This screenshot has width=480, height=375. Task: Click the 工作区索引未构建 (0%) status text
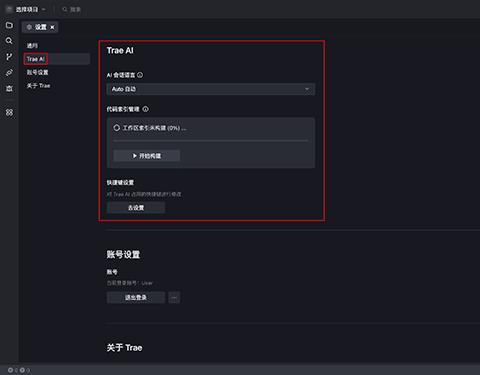[154, 128]
